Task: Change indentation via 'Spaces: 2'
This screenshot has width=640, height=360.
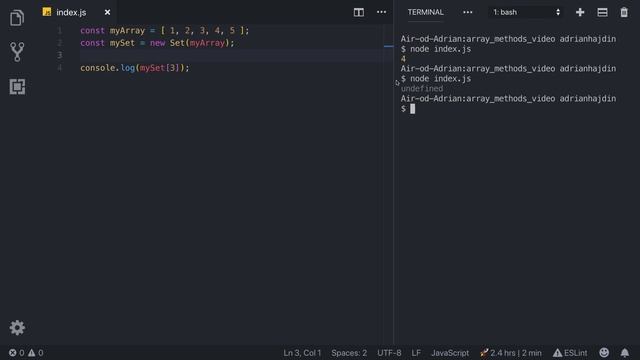Action: coord(349,353)
